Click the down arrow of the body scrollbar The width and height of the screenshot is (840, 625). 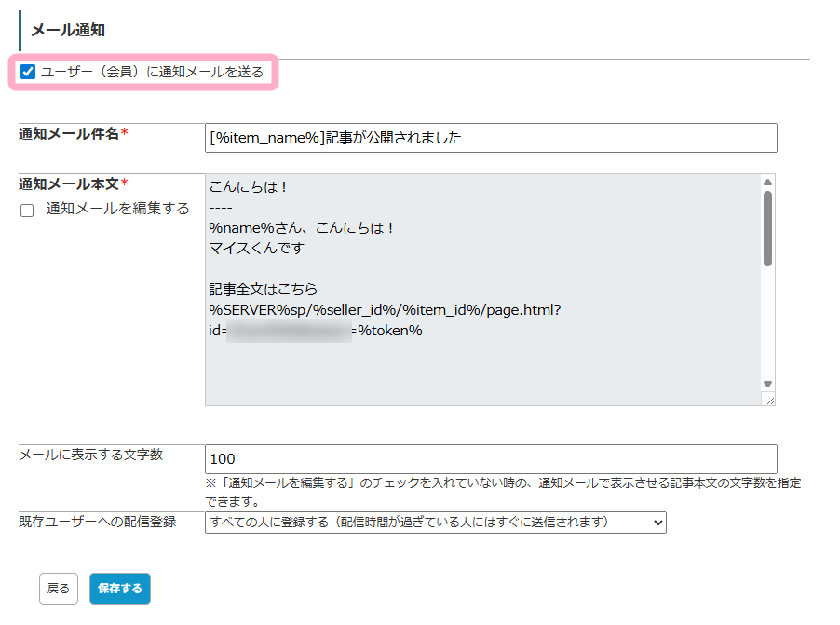point(767,383)
